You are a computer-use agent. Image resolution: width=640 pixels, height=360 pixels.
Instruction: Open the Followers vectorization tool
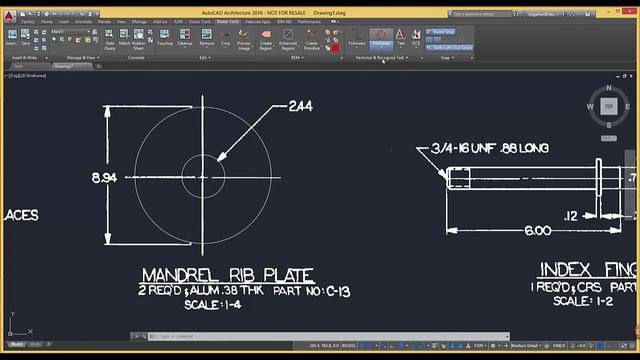[x=357, y=38]
